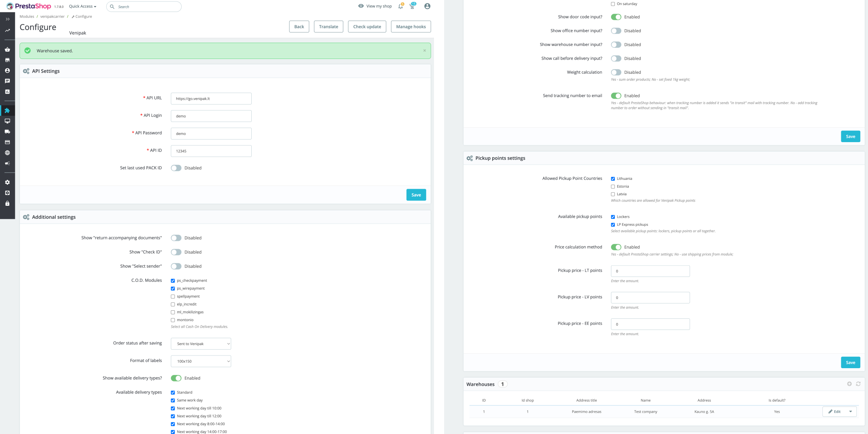Go to Modules breadcrumb
This screenshot has width=868, height=434.
click(27, 16)
